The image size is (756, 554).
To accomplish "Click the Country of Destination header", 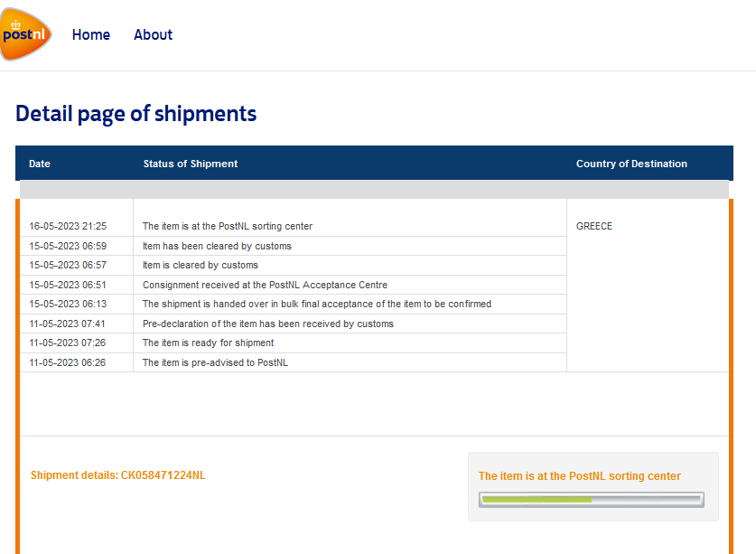I will pos(631,164).
